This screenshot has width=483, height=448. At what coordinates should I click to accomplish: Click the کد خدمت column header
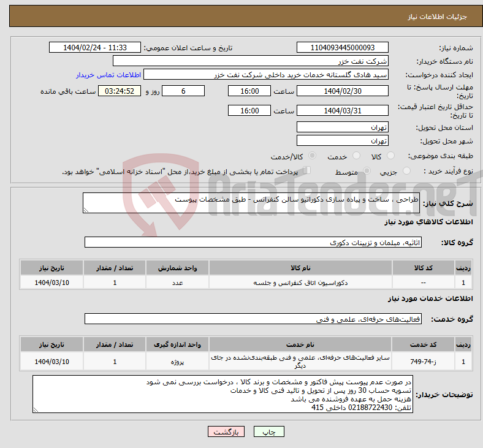(424, 344)
